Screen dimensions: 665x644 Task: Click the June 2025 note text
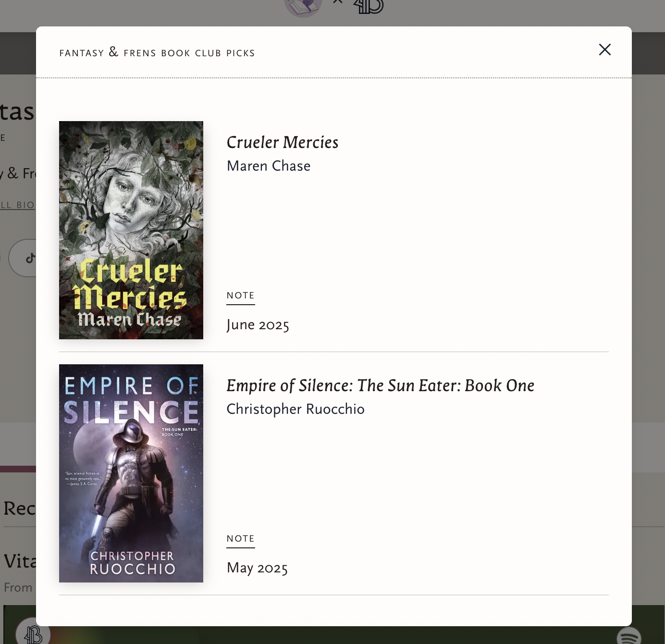click(258, 325)
